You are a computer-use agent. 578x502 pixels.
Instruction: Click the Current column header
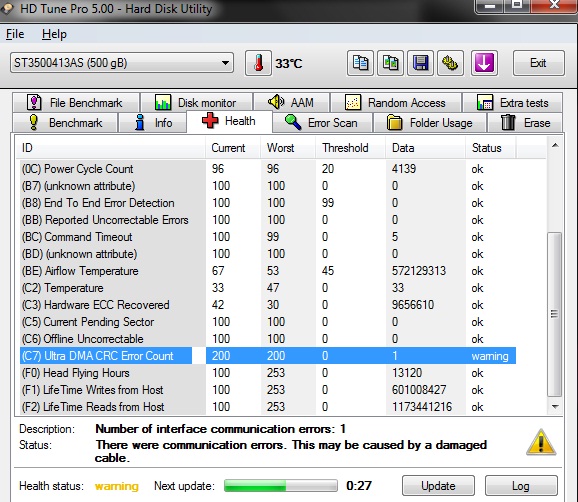[233, 148]
